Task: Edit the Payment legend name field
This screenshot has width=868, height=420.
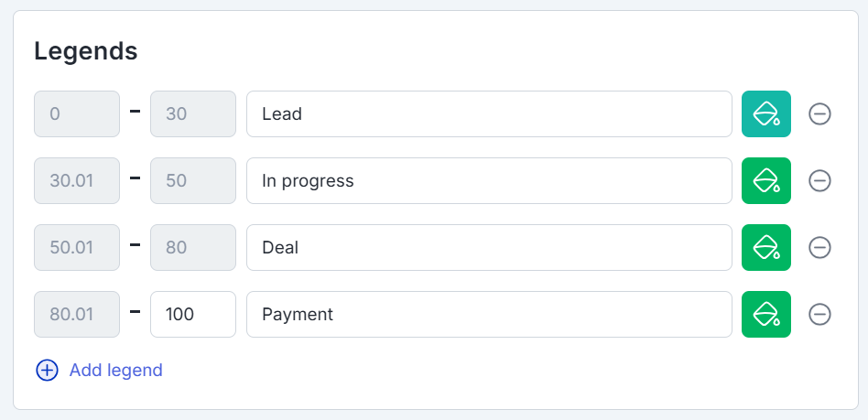Action: 489,315
